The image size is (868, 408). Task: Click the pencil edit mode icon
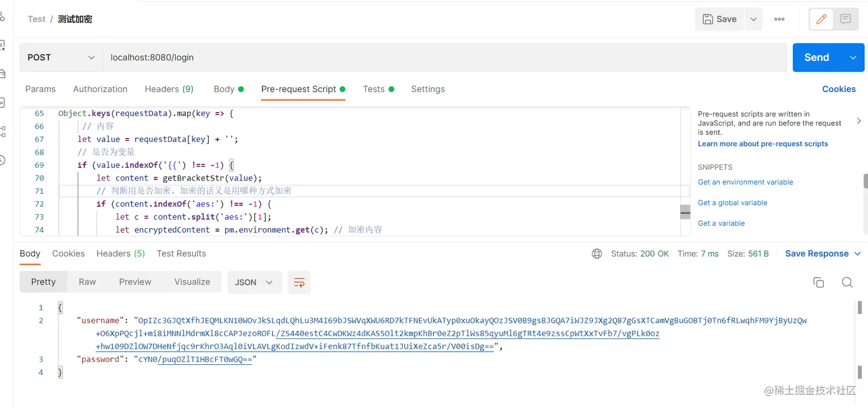point(821,20)
